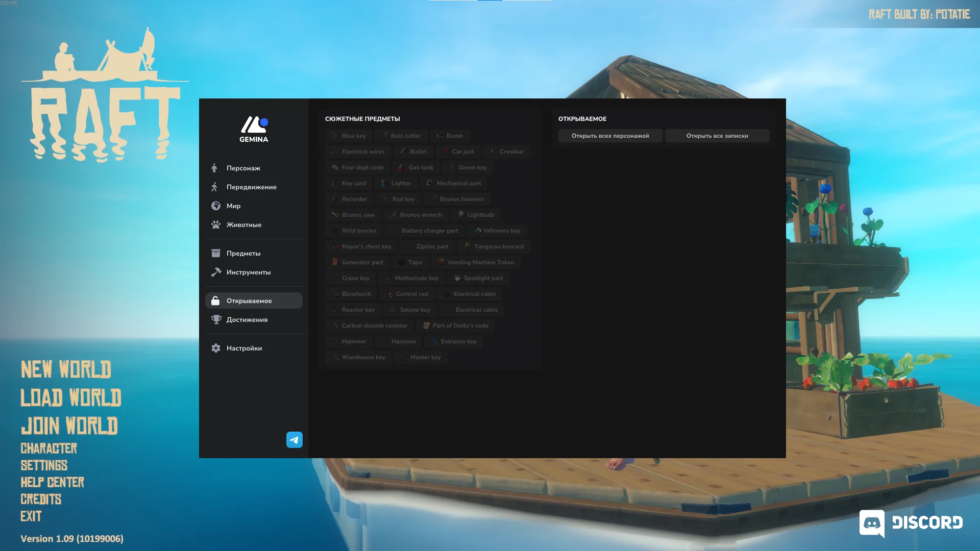Give the Mayor's chest key item
The width and height of the screenshot is (980, 551).
361,246
